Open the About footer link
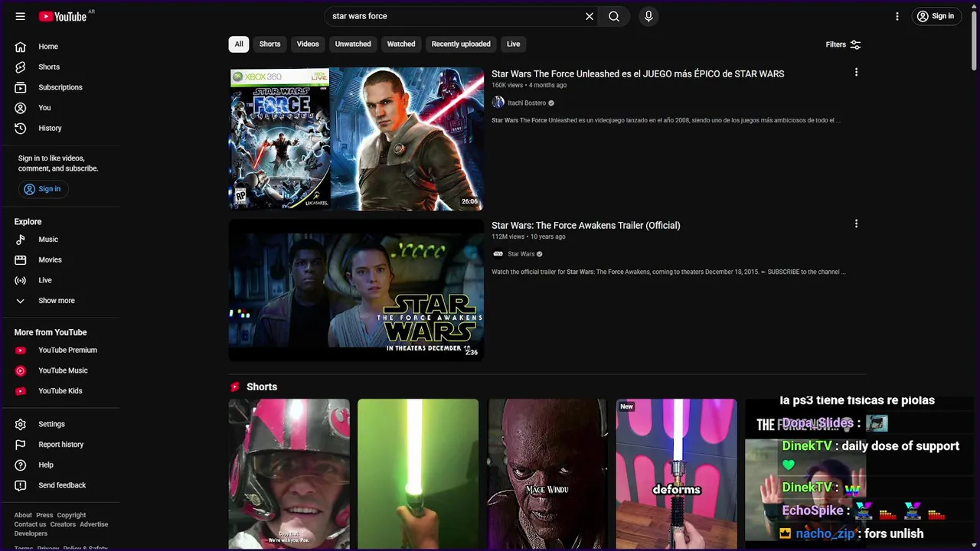Viewport: 980px width, 551px height. click(x=23, y=516)
